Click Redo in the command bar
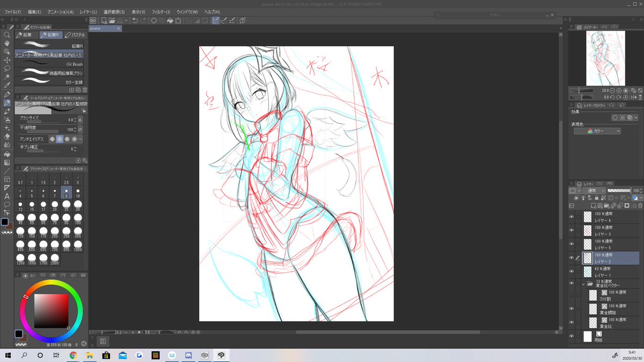This screenshot has height=362, width=644. (143, 20)
